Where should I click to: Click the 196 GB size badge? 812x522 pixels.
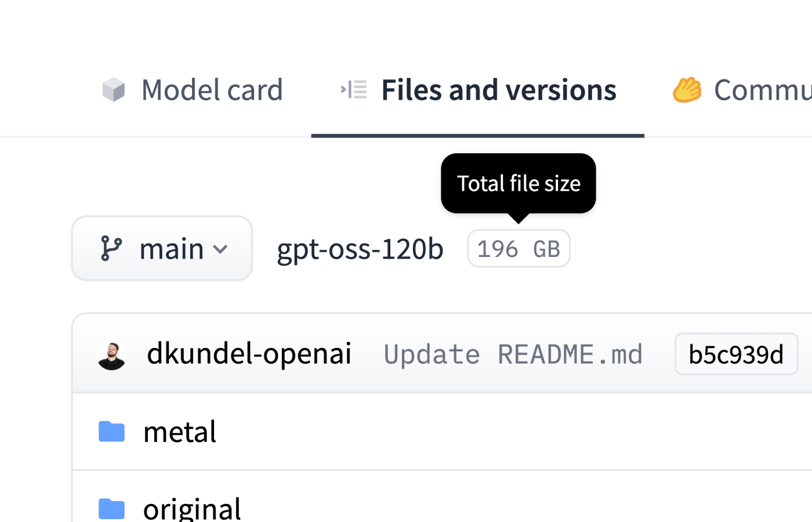[x=519, y=249]
